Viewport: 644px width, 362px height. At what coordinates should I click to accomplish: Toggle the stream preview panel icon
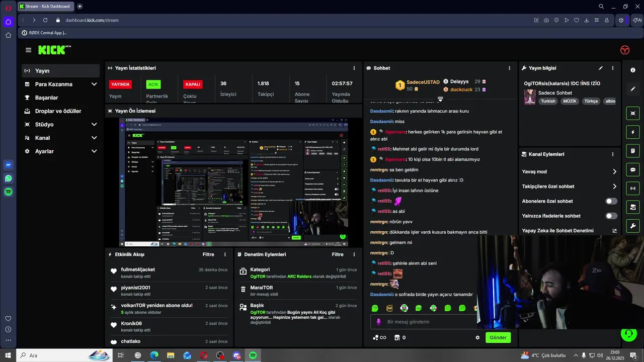(x=633, y=113)
